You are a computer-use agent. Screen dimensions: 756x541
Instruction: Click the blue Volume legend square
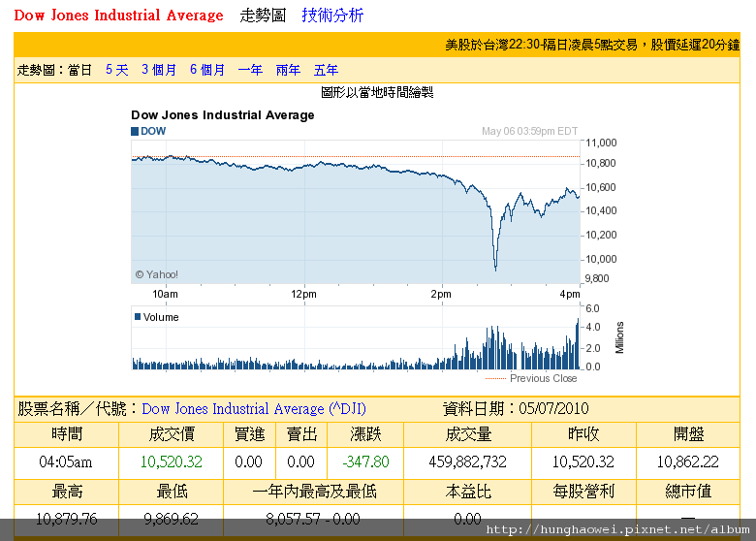[x=138, y=317]
